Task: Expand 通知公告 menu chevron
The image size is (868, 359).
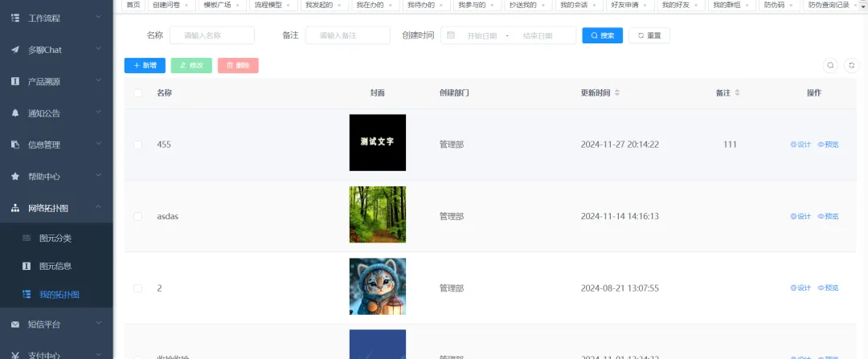Action: pos(98,112)
